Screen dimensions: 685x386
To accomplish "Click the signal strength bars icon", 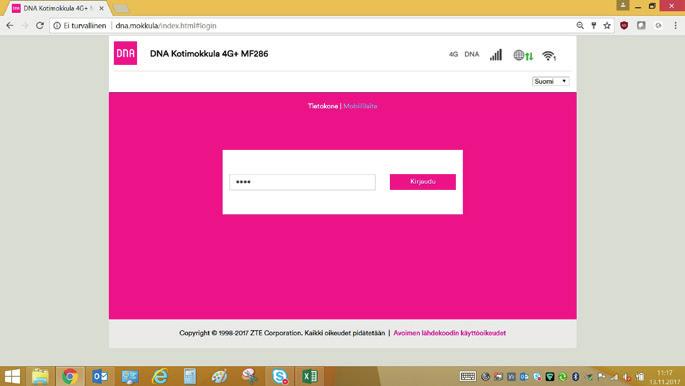I will [496, 55].
